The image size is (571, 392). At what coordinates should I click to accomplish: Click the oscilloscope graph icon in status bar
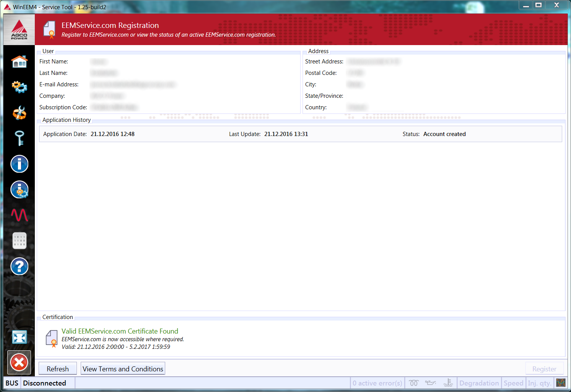pos(561,383)
